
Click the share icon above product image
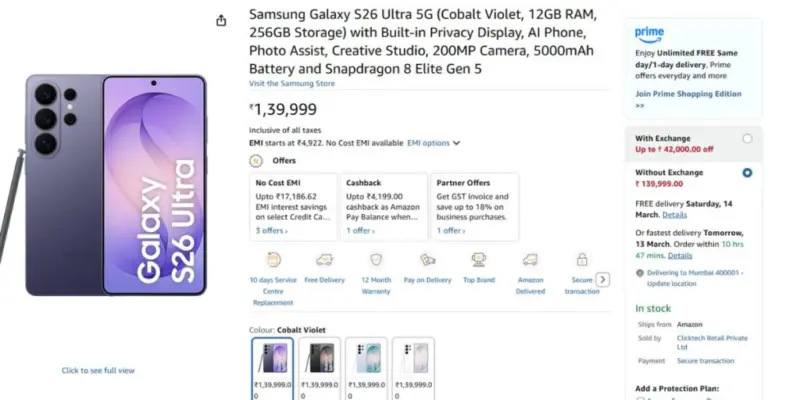point(221,20)
